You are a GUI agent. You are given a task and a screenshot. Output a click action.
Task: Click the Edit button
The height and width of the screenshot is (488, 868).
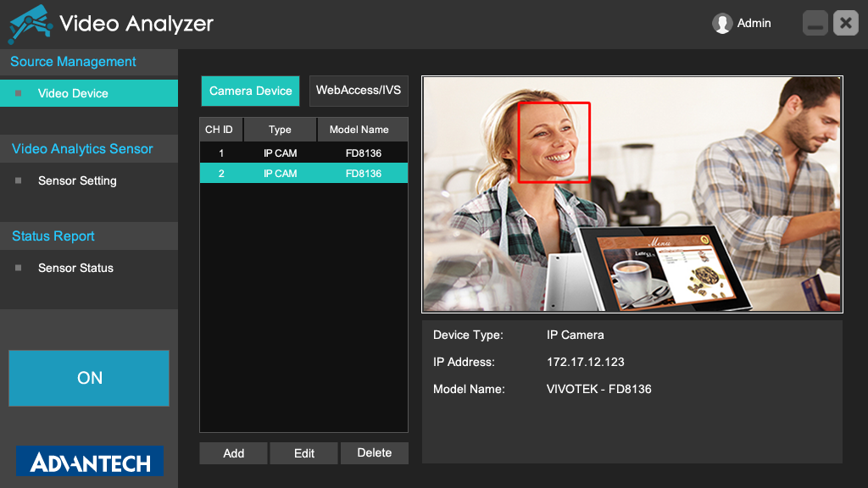(304, 453)
